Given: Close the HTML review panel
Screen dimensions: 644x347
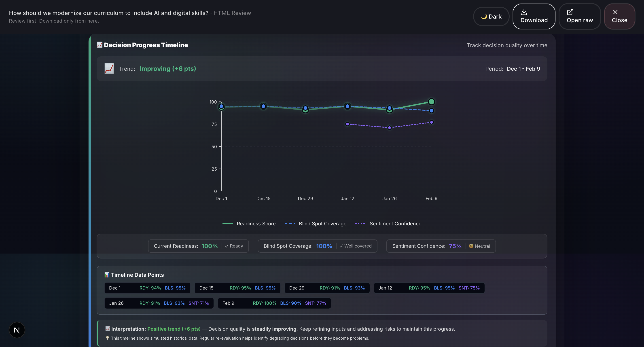Looking at the screenshot, I should click(x=619, y=17).
